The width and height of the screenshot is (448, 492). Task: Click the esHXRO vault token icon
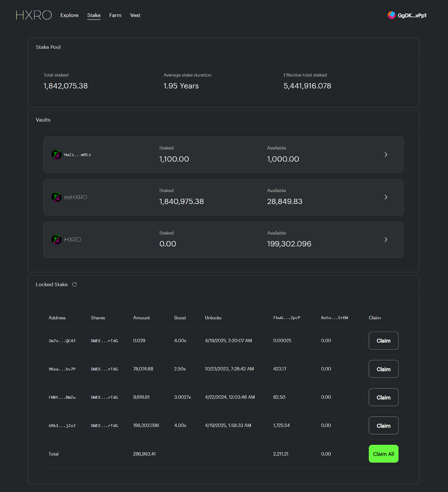pyautogui.click(x=57, y=197)
